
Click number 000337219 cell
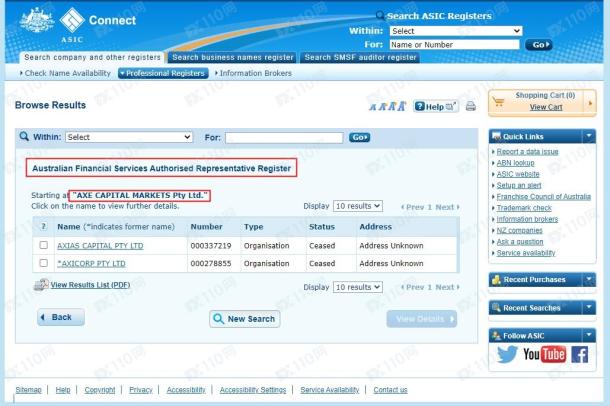211,246
